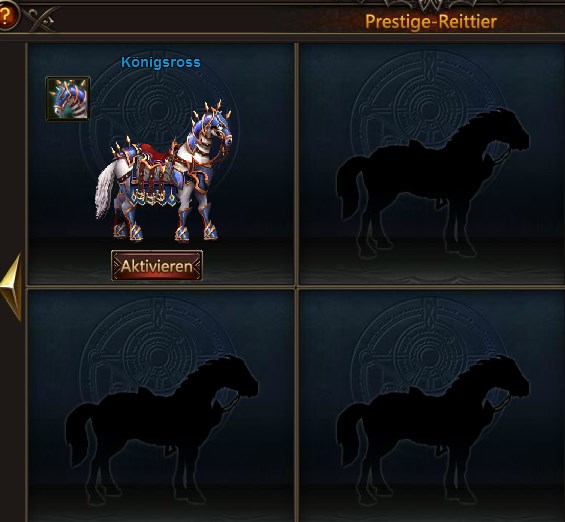The image size is (565, 522).
Task: Click the rune circle behind the bottom-left silhouette
Action: [157, 355]
